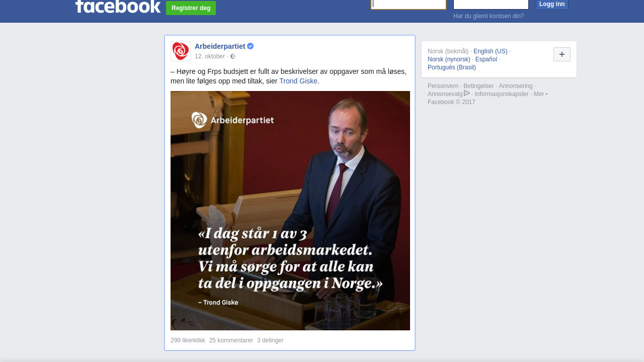Click the Logg inn button
The height and width of the screenshot is (362, 644).
(x=552, y=4)
